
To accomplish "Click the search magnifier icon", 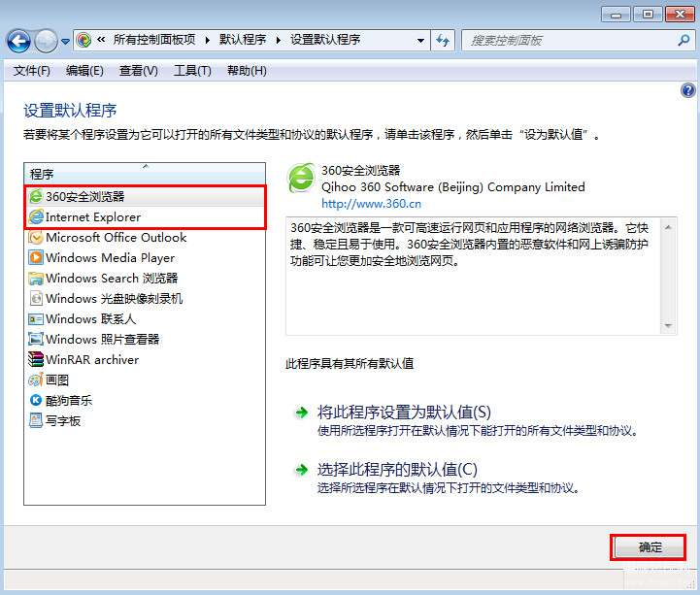I will pos(683,40).
